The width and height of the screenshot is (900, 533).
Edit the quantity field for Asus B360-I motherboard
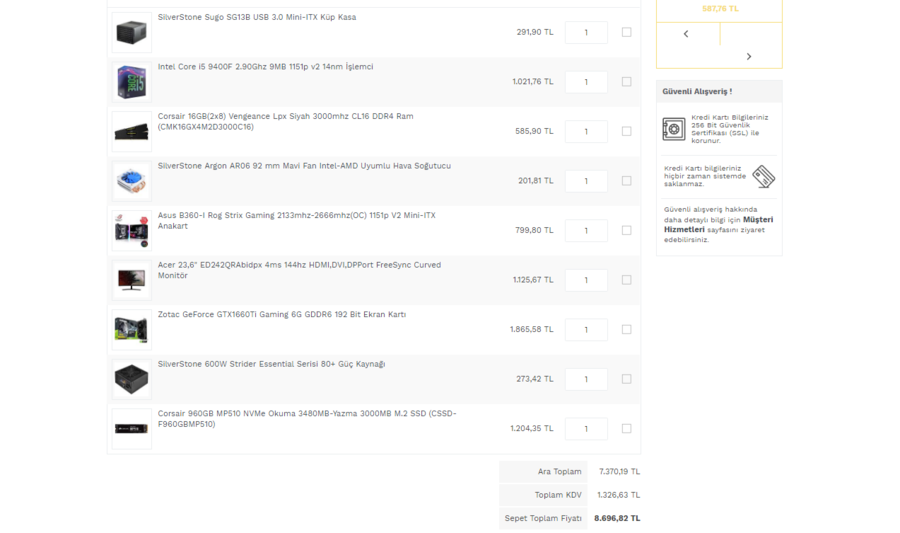[x=586, y=230]
